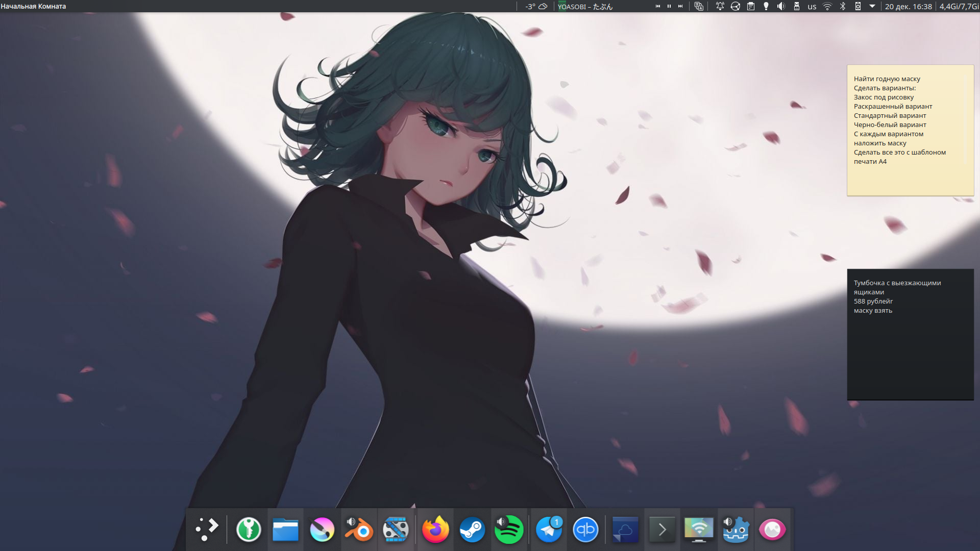Viewport: 980px width, 551px height.
Task: Open the weather widget showing -3°
Action: 536,7
